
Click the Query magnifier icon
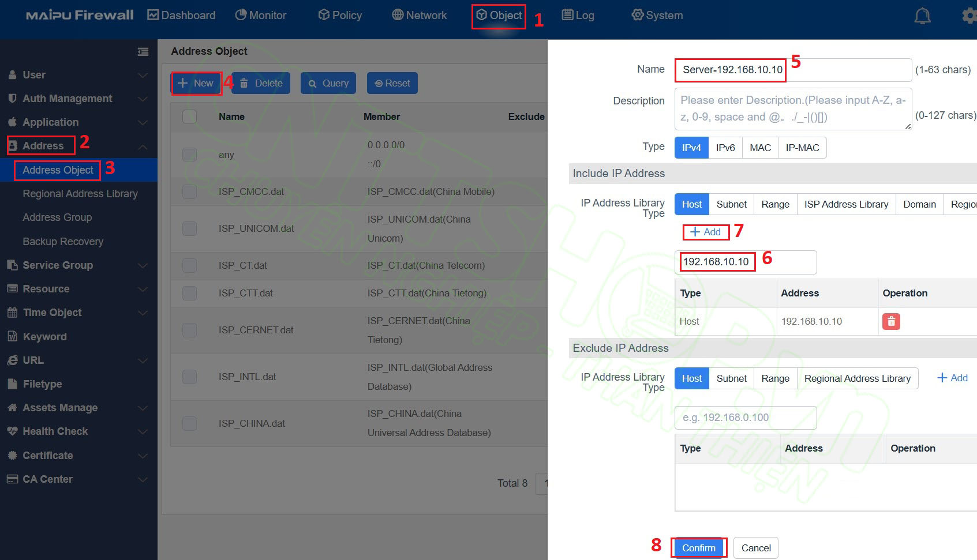tap(312, 82)
